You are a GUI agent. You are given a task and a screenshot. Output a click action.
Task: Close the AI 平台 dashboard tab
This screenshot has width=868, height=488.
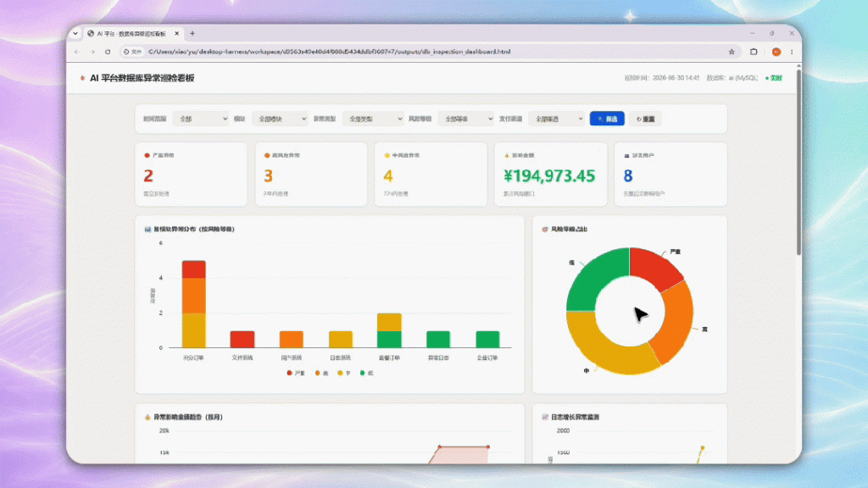coord(176,34)
